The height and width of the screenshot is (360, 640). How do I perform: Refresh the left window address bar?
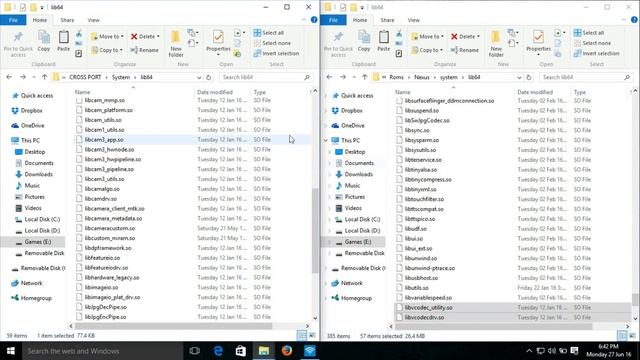[x=209, y=77]
